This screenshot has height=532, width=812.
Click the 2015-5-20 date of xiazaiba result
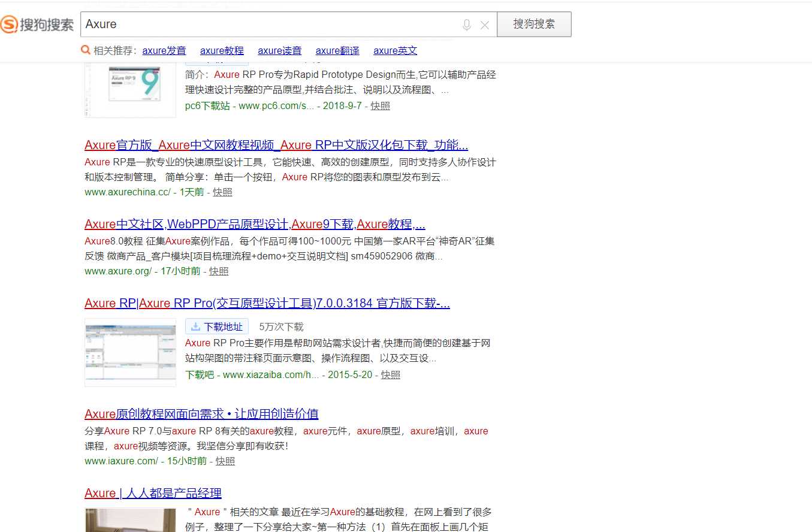[x=350, y=374]
